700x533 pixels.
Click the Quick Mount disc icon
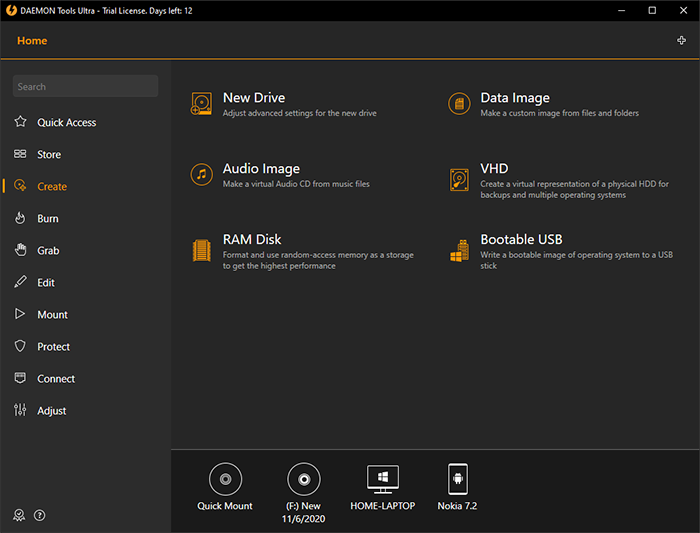point(225,479)
